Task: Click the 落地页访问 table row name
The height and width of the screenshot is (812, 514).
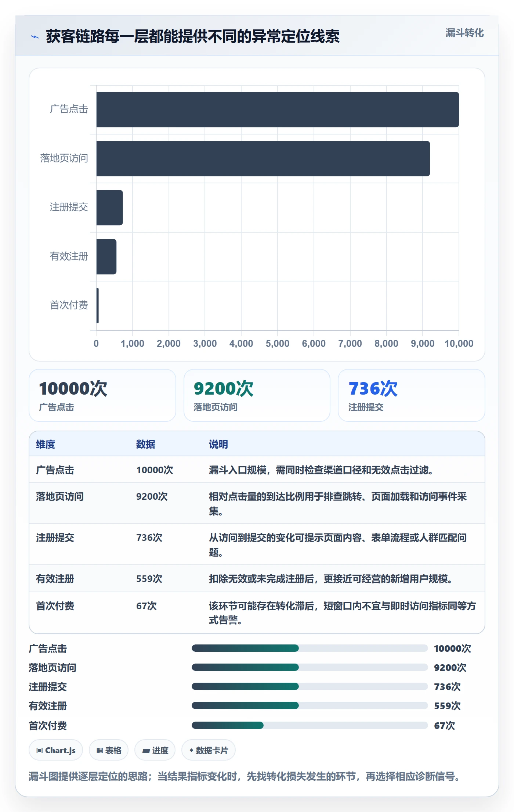Action: 60,496
